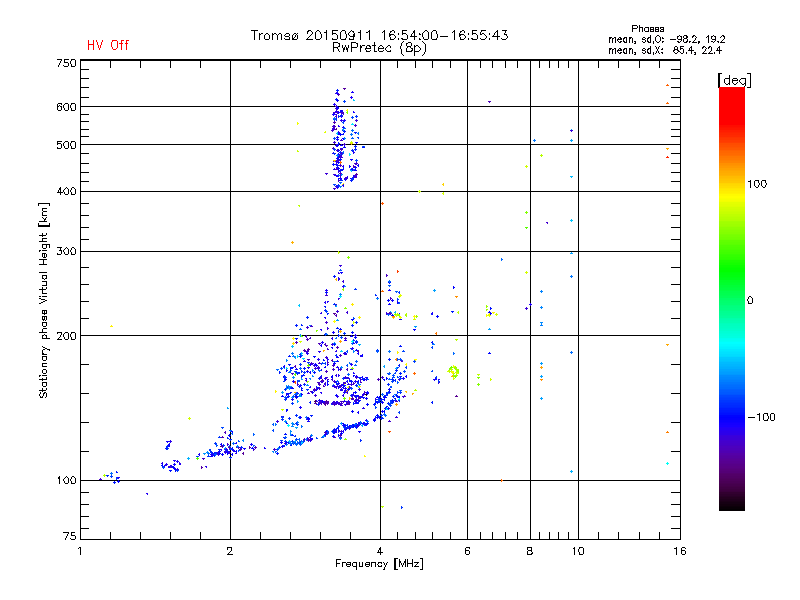This screenshot has height=600, width=800.
Task: Click the y-axis tick label "300"
Action: (x=66, y=251)
